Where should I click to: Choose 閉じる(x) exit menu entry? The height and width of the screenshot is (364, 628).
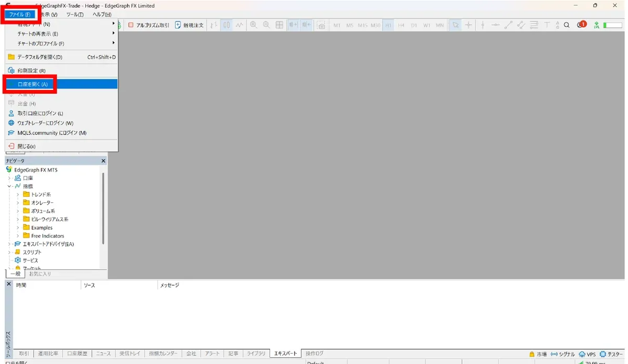click(x=61, y=146)
